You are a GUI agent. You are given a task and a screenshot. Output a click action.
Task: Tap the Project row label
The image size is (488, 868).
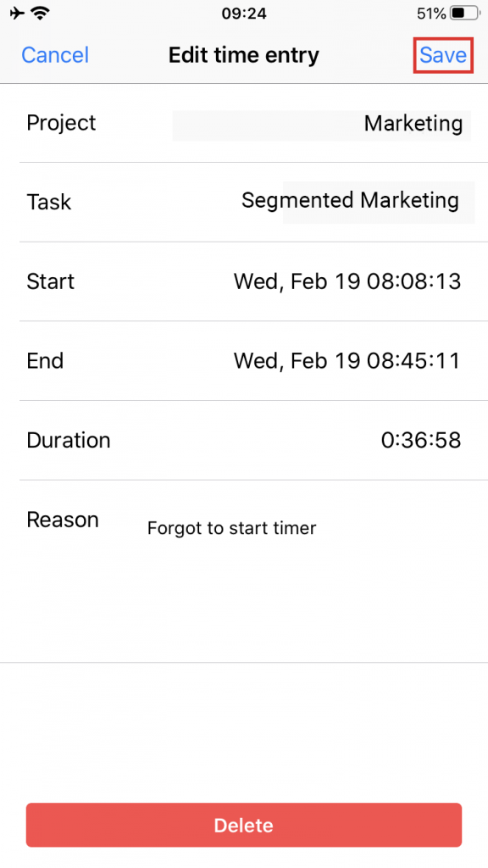click(61, 123)
